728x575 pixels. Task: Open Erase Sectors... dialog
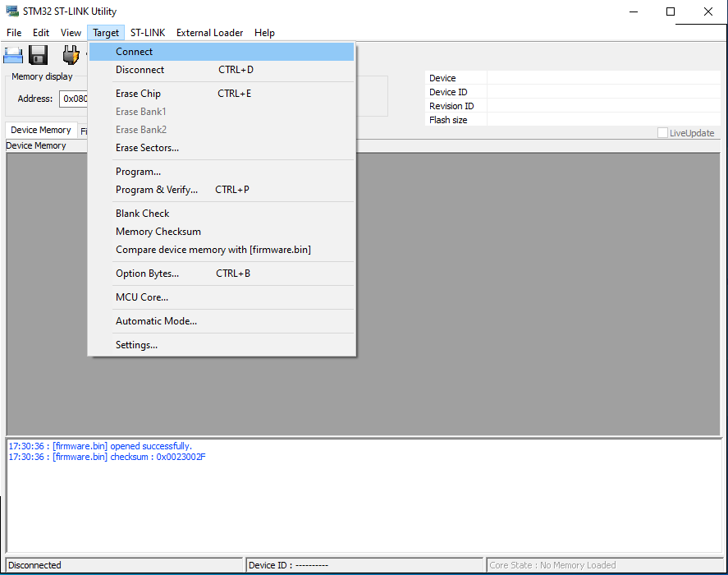tap(222, 148)
